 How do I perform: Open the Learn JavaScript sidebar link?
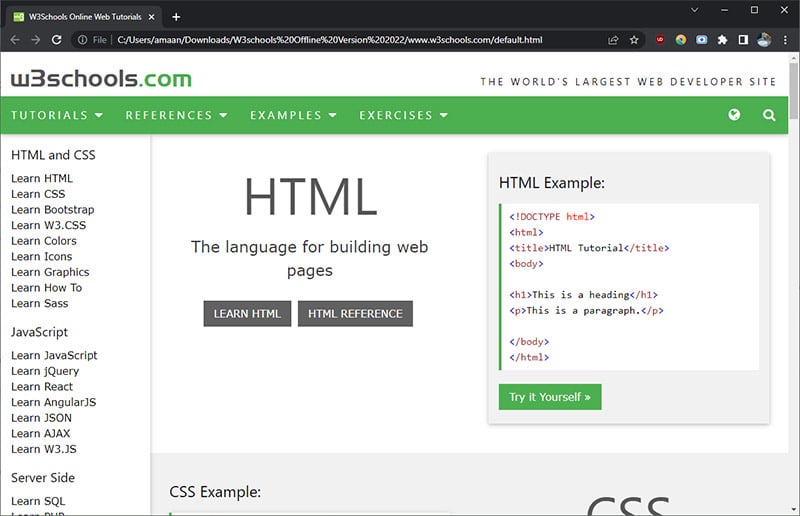click(54, 355)
